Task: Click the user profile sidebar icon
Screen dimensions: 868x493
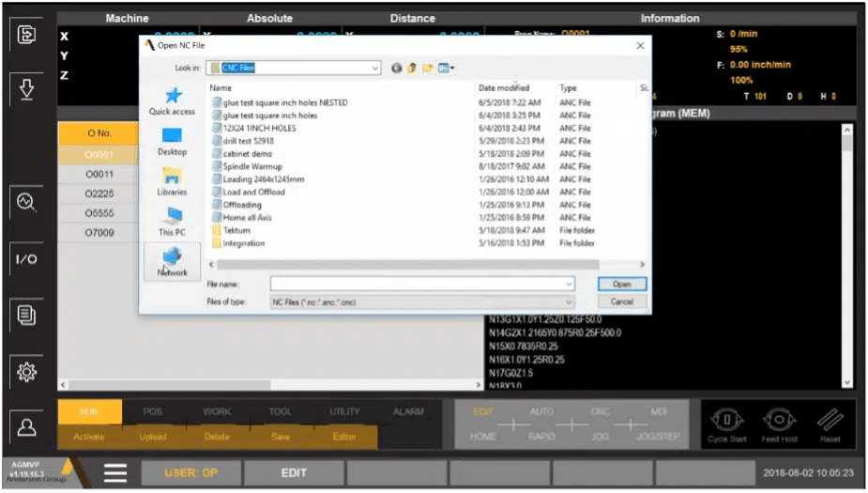Action: [26, 427]
